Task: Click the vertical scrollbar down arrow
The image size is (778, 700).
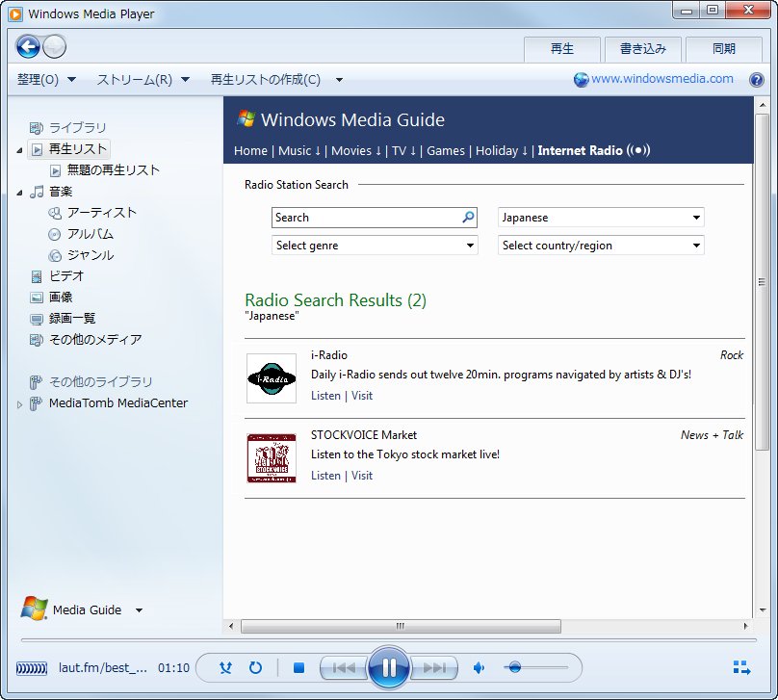Action: pyautogui.click(x=762, y=610)
